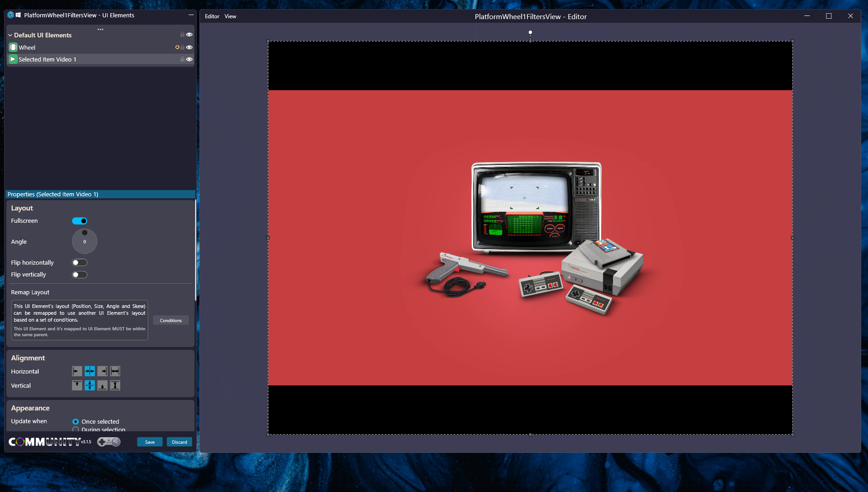Open the View menu
This screenshot has width=868, height=492.
(230, 16)
